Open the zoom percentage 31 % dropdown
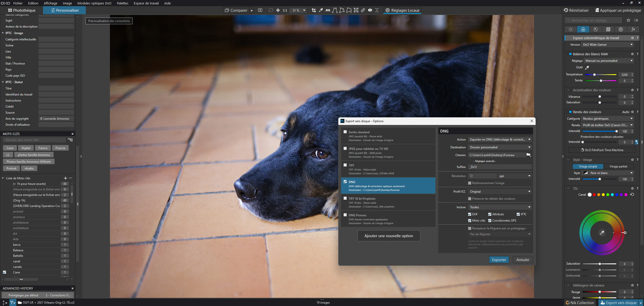The width and height of the screenshot is (644, 306). coord(299,10)
